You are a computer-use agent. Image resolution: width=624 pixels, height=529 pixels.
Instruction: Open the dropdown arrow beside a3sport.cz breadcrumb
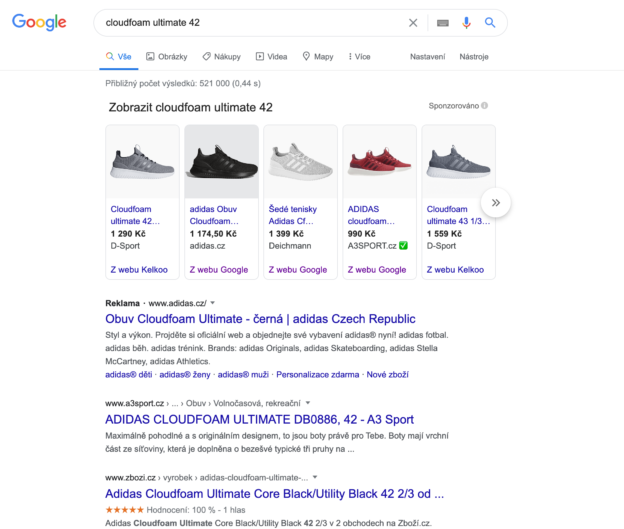308,403
